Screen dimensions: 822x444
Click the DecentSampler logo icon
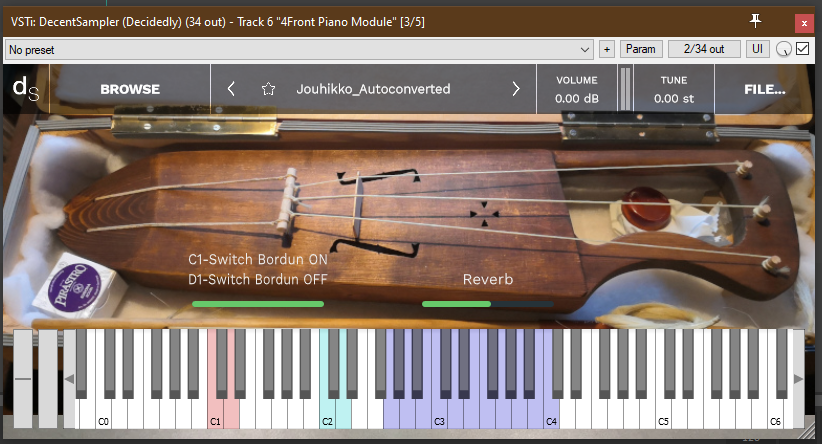25,89
